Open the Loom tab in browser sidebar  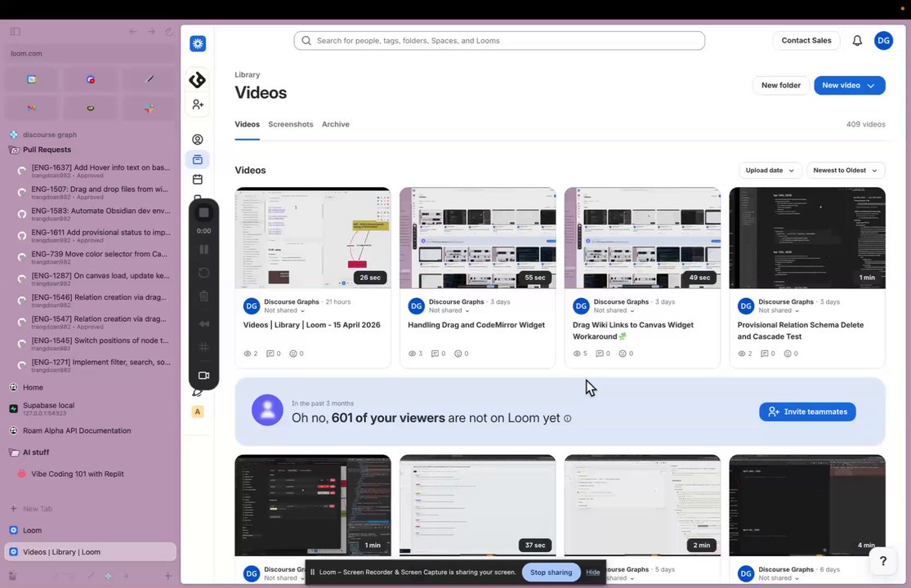tap(90, 530)
